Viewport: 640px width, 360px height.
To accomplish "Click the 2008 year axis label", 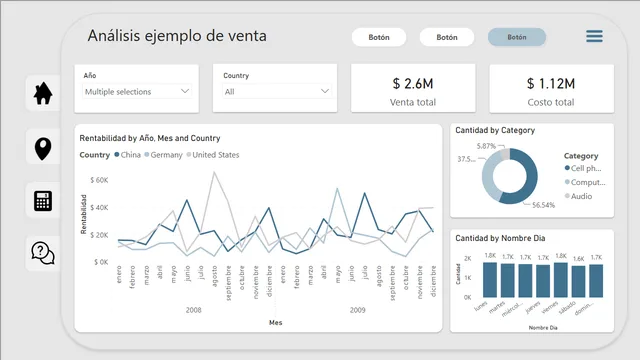I will 193,310.
